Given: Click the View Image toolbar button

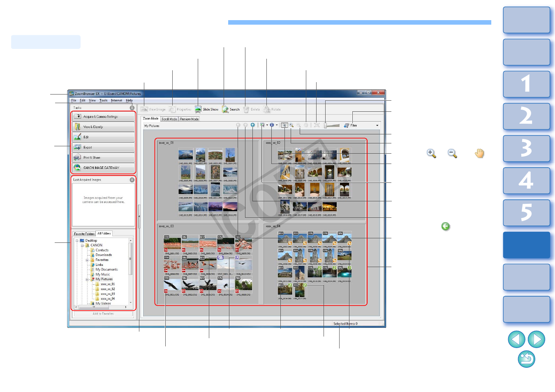Looking at the screenshot, I should click(x=153, y=109).
